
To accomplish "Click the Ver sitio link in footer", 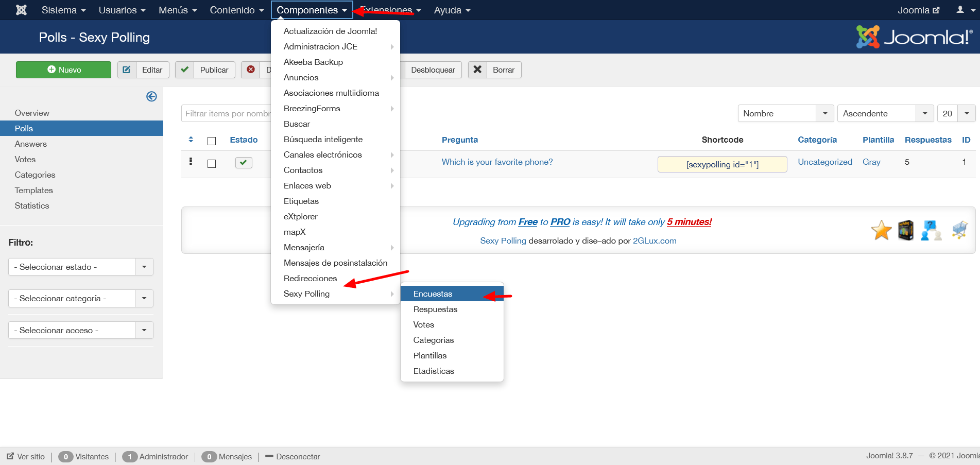I will (x=26, y=456).
